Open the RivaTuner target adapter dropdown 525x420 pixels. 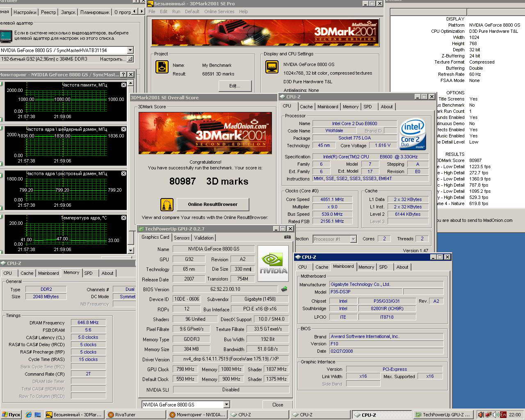[x=130, y=50]
